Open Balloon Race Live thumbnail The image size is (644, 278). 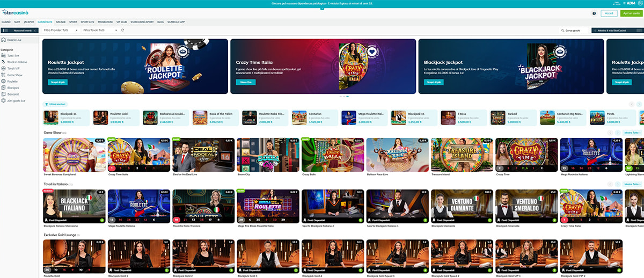397,155
